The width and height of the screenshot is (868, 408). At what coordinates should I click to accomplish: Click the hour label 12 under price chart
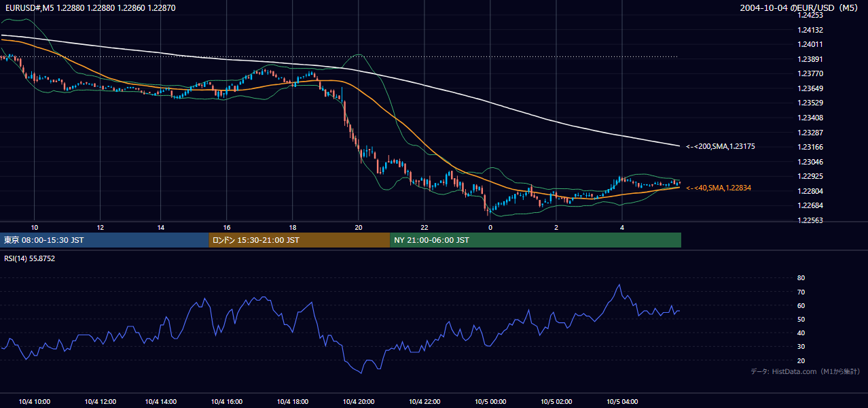pos(100,227)
